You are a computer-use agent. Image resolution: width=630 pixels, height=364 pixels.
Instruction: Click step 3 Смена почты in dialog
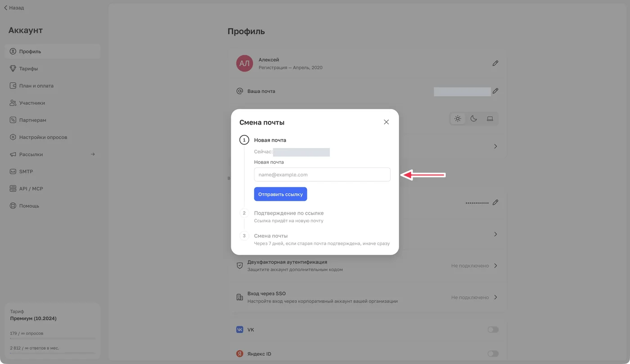(271, 236)
